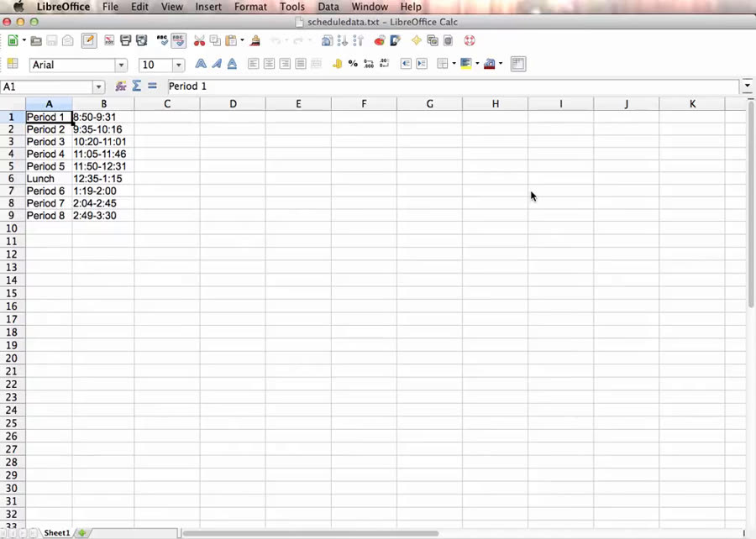This screenshot has width=756, height=539.
Task: Open file using the folder icon
Action: (x=36, y=41)
